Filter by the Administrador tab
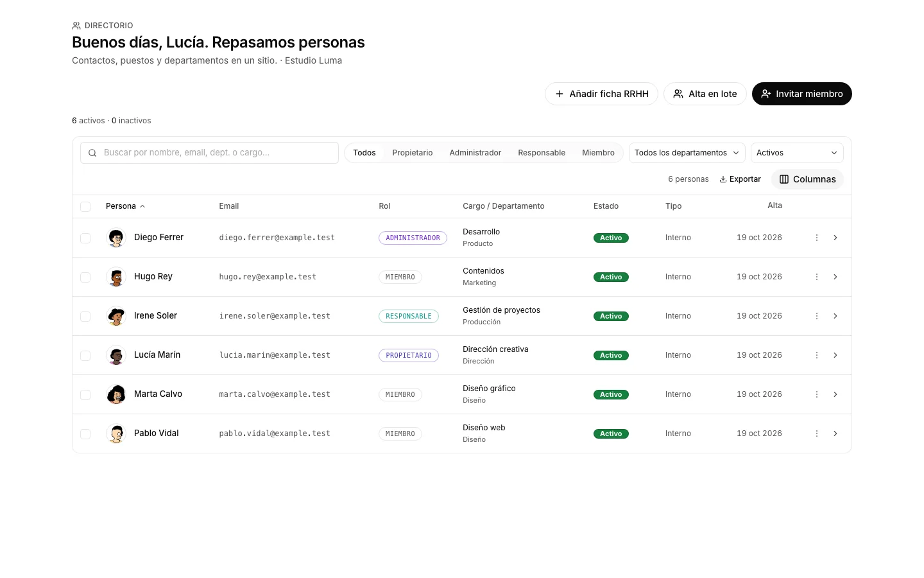Screen dimensions: 924x578 tap(475, 153)
